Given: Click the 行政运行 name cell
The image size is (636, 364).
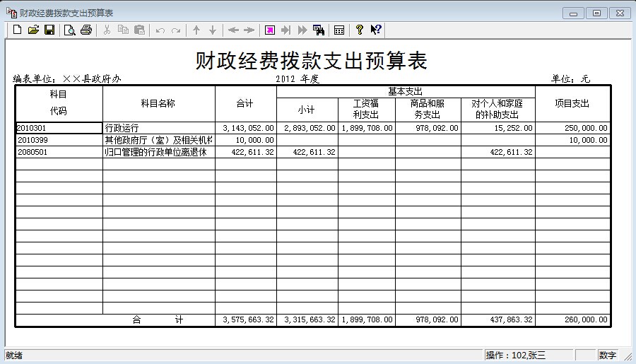Looking at the screenshot, I should pyautogui.click(x=158, y=128).
